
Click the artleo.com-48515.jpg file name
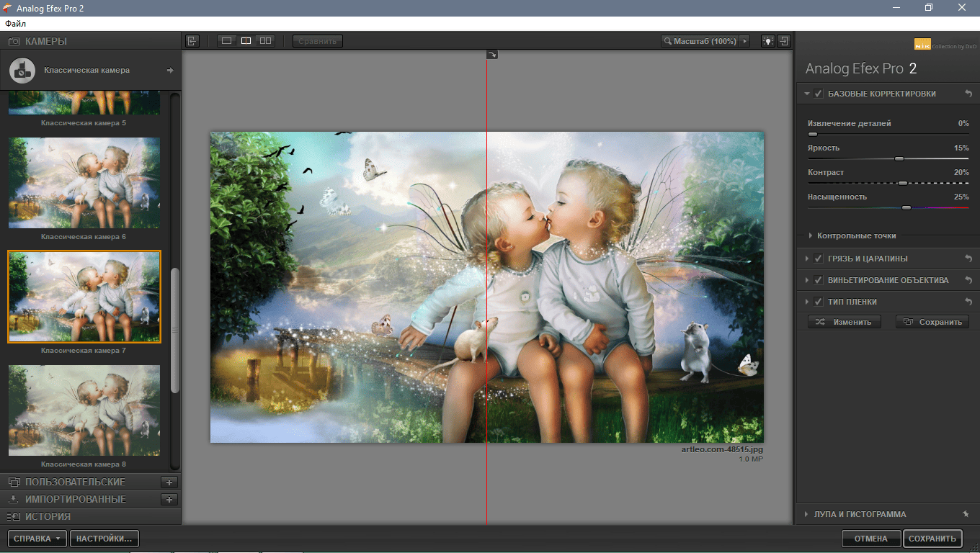coord(722,449)
